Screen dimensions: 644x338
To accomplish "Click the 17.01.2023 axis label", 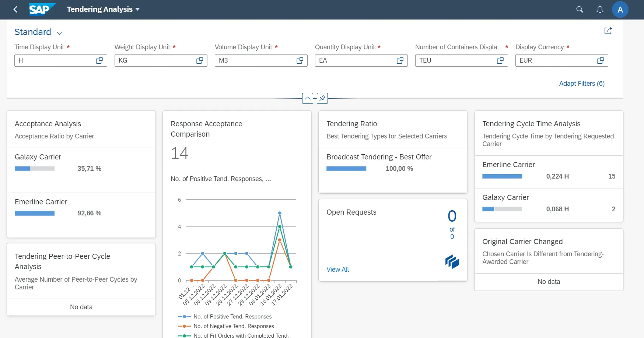I will click(x=282, y=295).
